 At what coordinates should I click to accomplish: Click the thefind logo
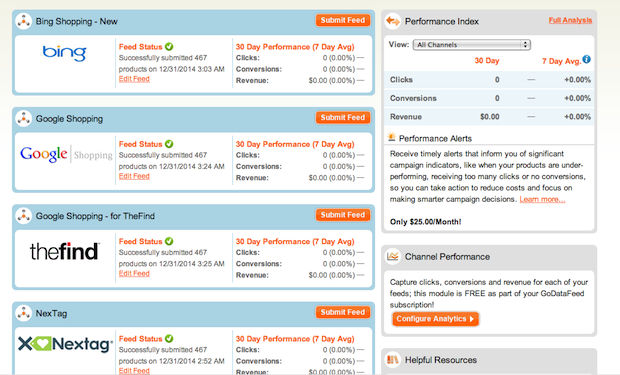point(65,251)
